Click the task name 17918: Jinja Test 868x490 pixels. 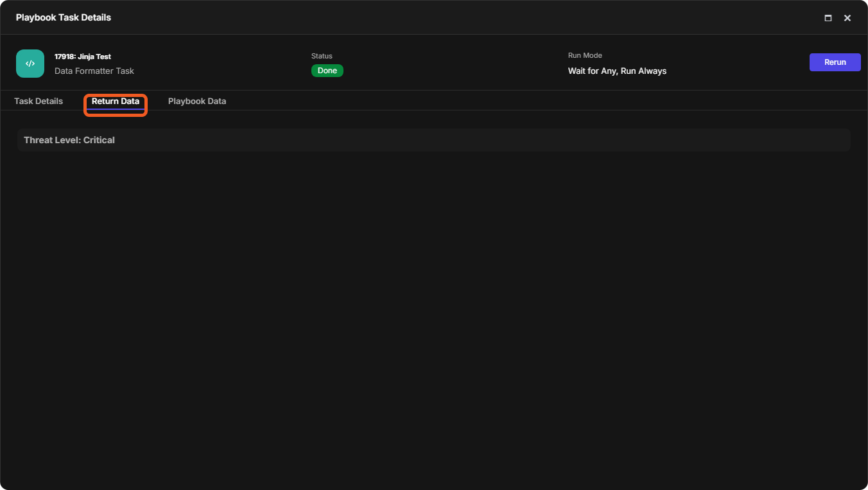(x=83, y=57)
